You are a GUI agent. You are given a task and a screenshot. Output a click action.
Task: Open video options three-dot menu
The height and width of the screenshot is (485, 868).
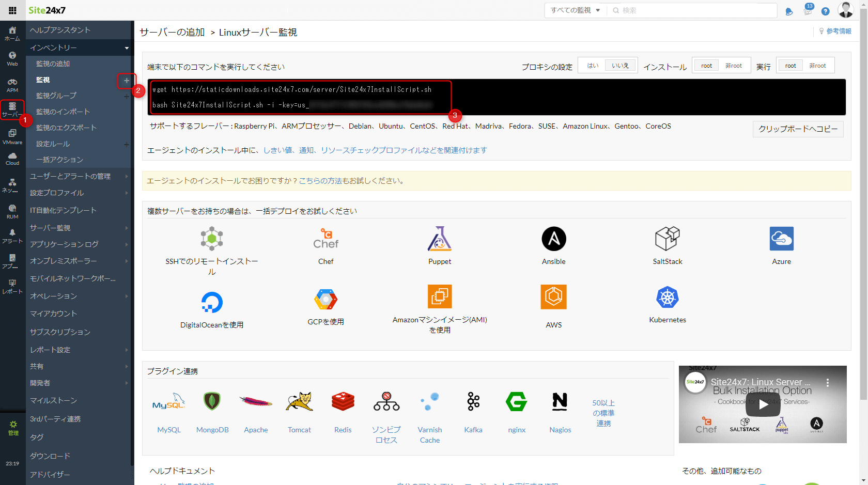point(828,383)
